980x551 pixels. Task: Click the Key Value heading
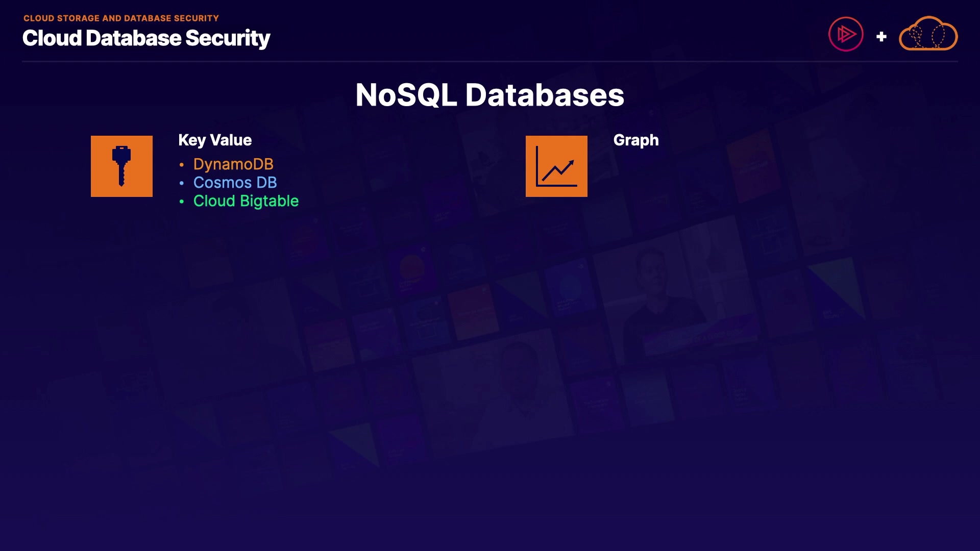pyautogui.click(x=215, y=140)
